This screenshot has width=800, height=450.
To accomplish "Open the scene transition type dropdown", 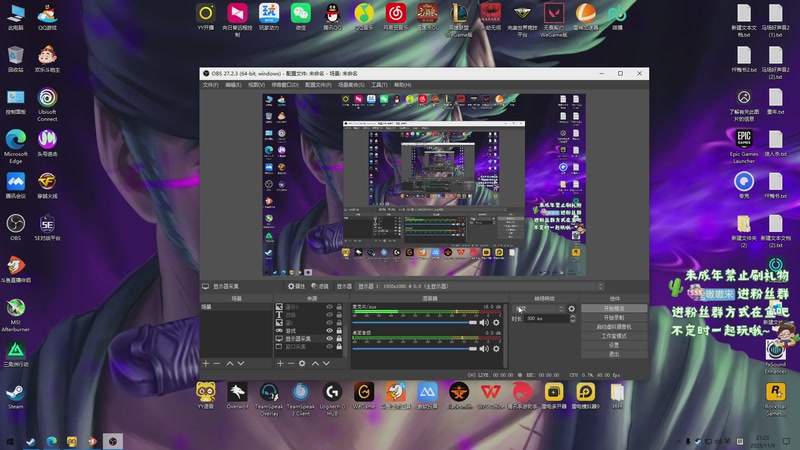I will (x=538, y=309).
